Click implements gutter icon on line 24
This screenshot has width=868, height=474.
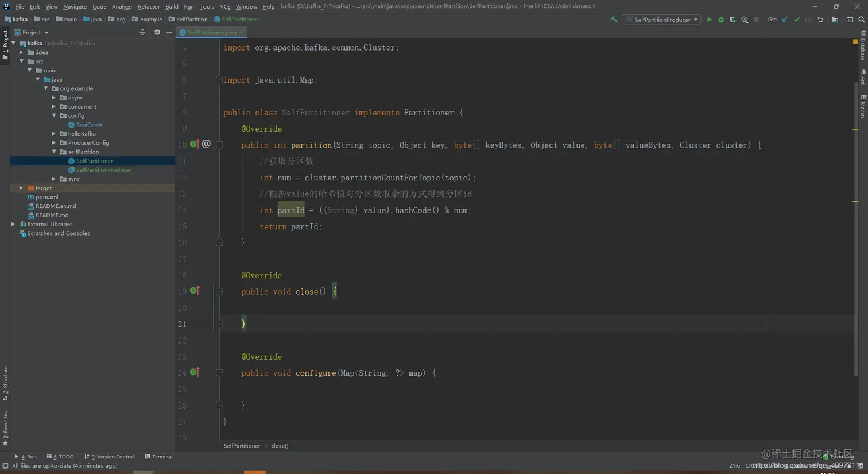[195, 372]
